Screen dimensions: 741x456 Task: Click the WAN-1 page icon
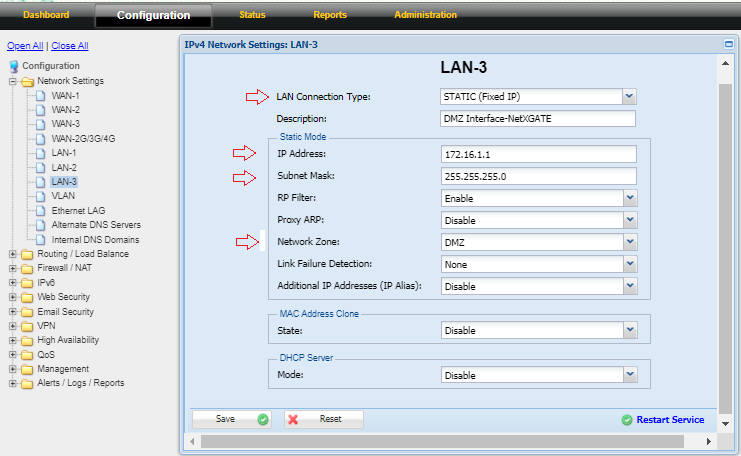(x=41, y=95)
